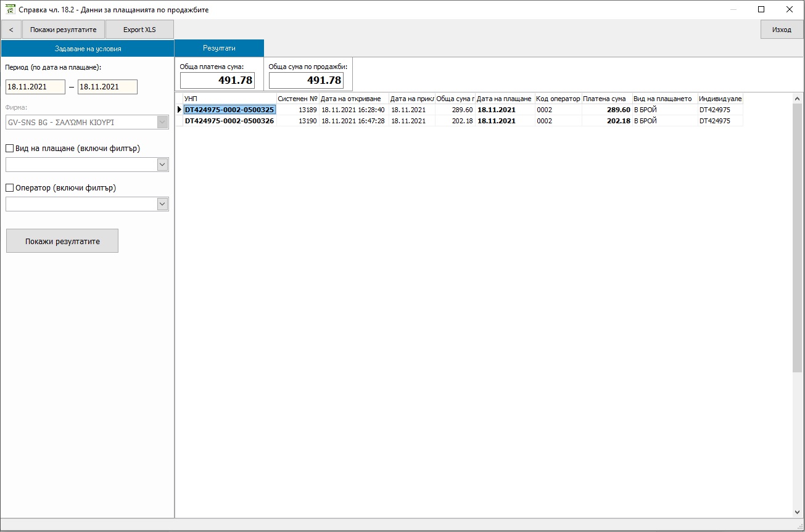The width and height of the screenshot is (805, 532).
Task: Click 'Дата на откриване' column header
Action: pos(354,99)
